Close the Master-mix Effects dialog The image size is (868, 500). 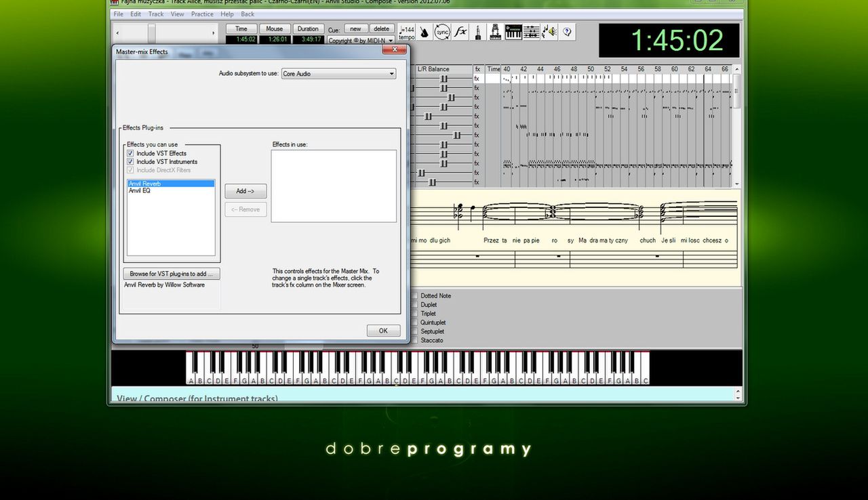pyautogui.click(x=394, y=49)
